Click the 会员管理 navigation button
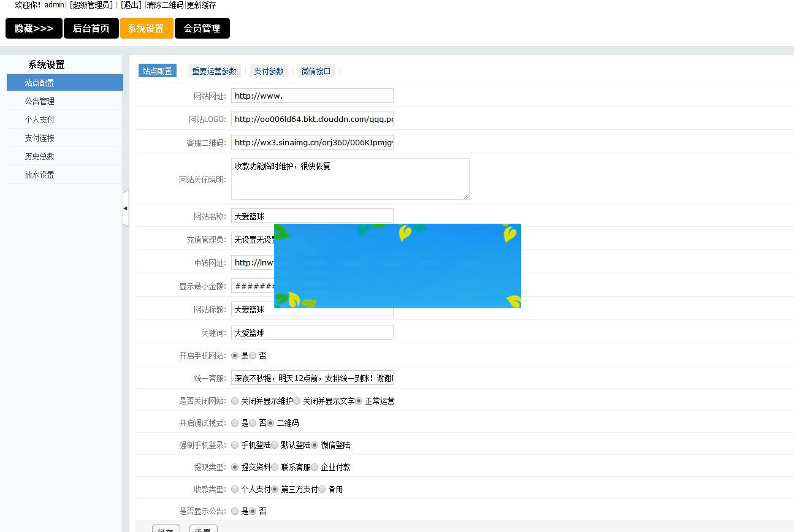The width and height of the screenshot is (794, 532). click(202, 28)
